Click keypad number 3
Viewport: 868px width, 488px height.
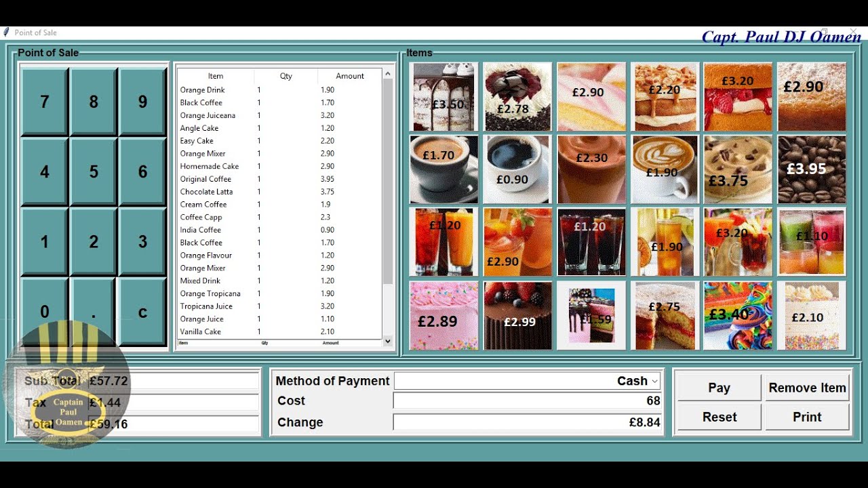pyautogui.click(x=142, y=241)
